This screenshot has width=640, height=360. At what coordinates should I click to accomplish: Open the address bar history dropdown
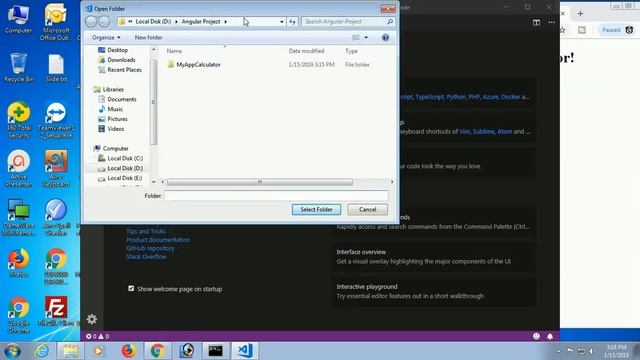pos(282,22)
